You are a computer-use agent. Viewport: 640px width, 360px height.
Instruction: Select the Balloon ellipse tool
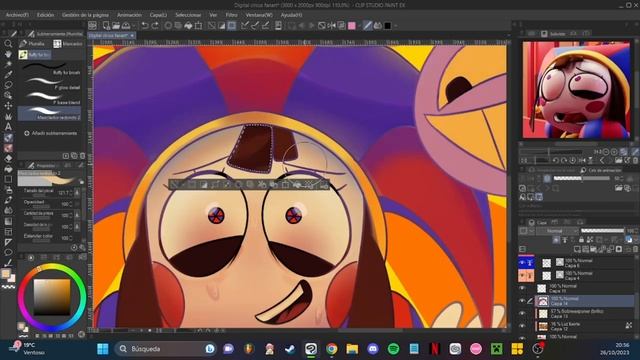pos(8,253)
